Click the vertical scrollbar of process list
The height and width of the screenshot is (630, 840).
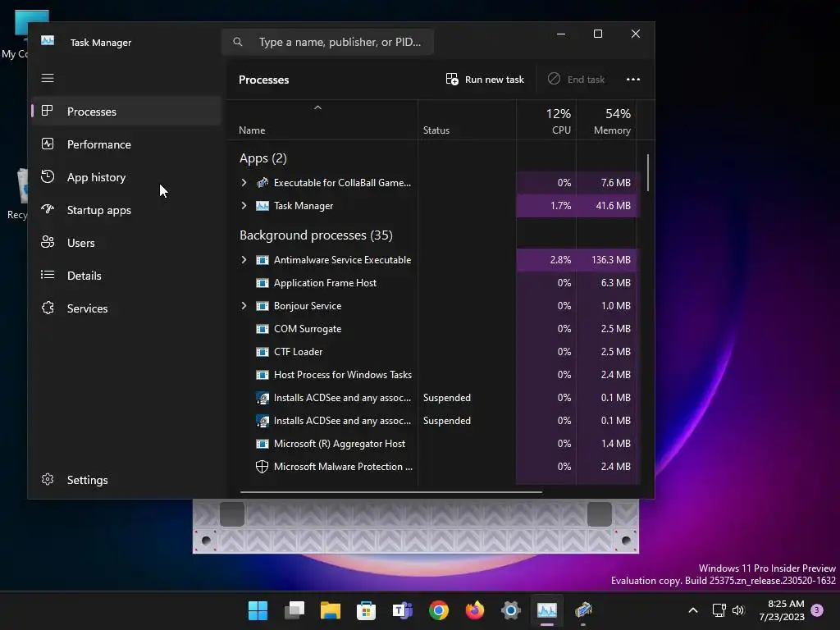(x=648, y=172)
